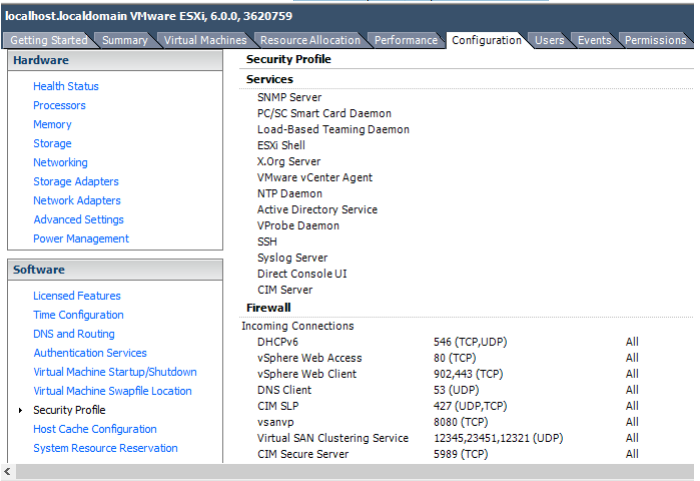Click the Hardware panel header
Image resolution: width=700 pixels, height=481 pixels.
click(115, 60)
